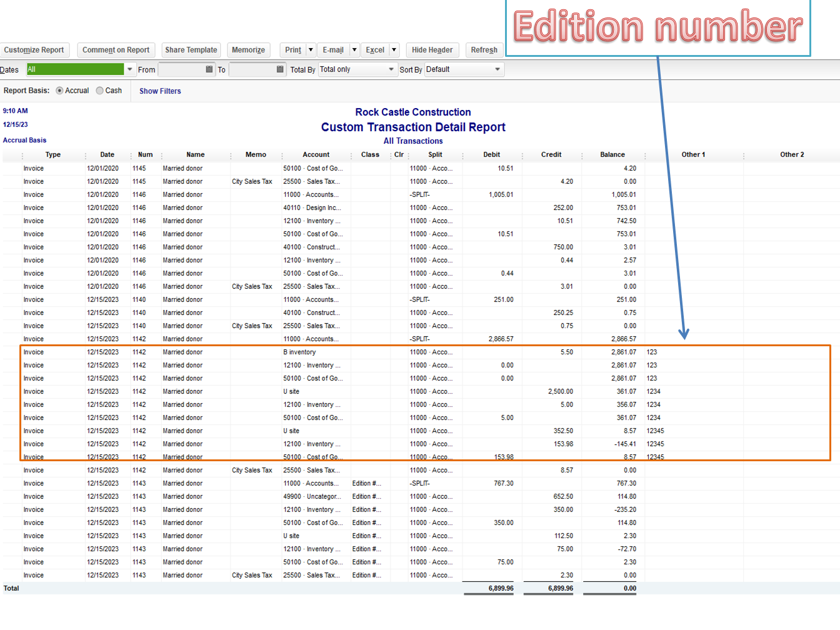Print the transaction detail report
The image size is (840, 630).
(294, 50)
